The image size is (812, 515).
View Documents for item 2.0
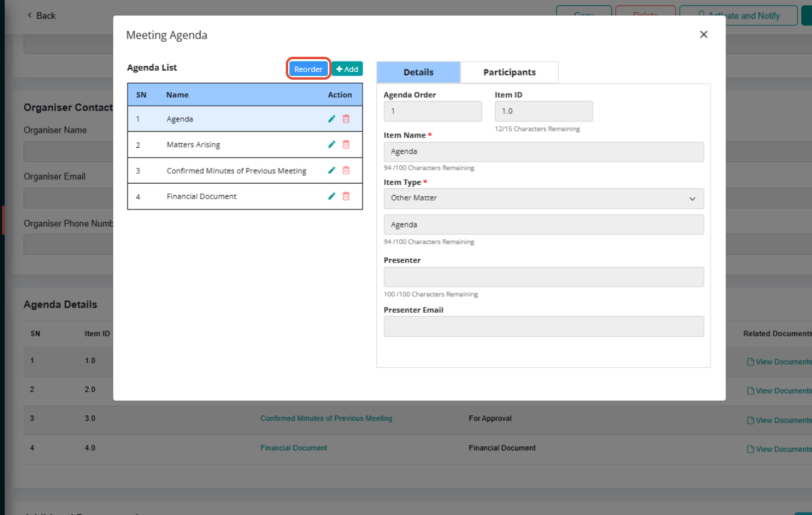779,391
